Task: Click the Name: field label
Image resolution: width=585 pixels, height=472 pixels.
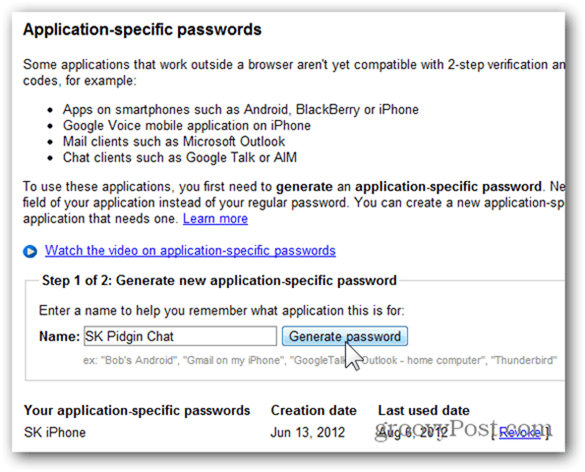Action: point(59,337)
